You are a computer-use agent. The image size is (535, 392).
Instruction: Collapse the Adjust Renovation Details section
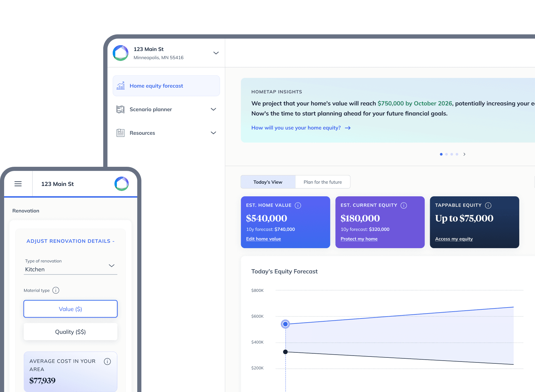coord(71,241)
